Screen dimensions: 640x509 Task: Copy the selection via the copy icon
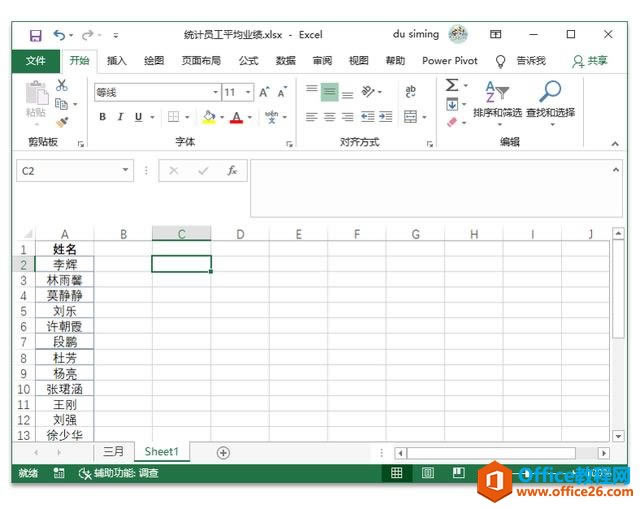point(61,104)
